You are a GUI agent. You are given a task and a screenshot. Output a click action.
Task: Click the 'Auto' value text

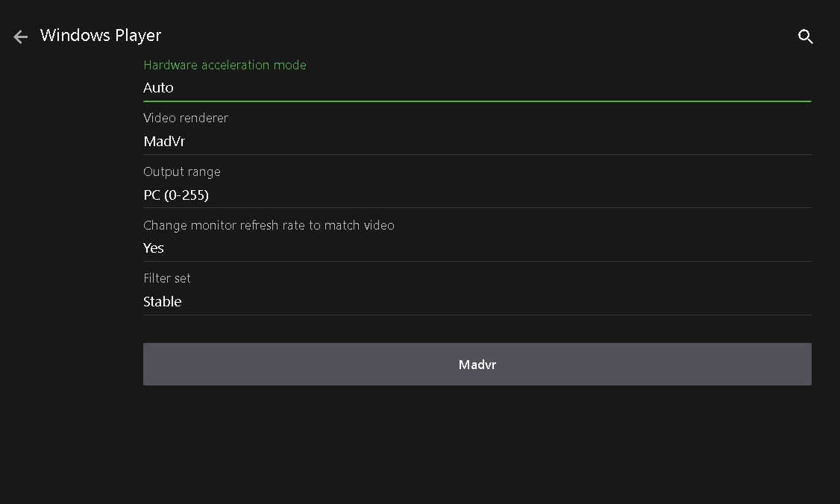pos(158,88)
